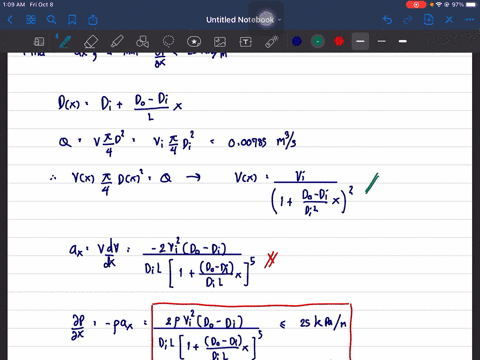The height and width of the screenshot is (360, 480).
Task: Select the laser pointer tool
Action: 272,42
